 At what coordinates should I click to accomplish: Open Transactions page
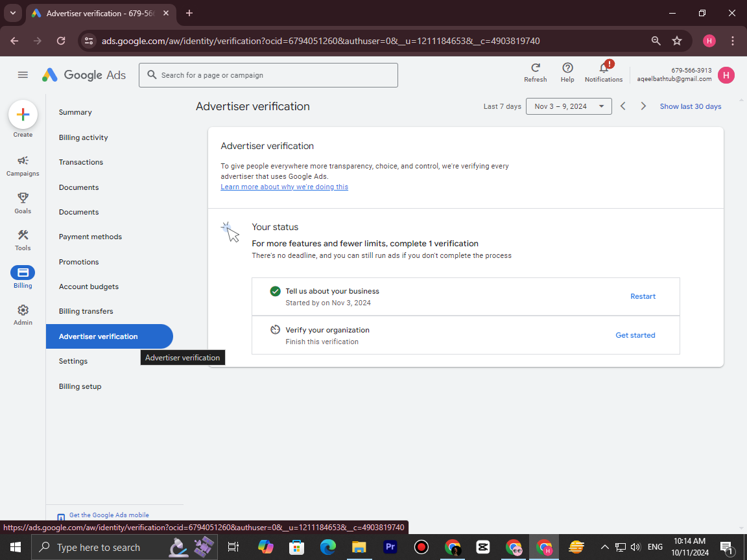click(81, 163)
